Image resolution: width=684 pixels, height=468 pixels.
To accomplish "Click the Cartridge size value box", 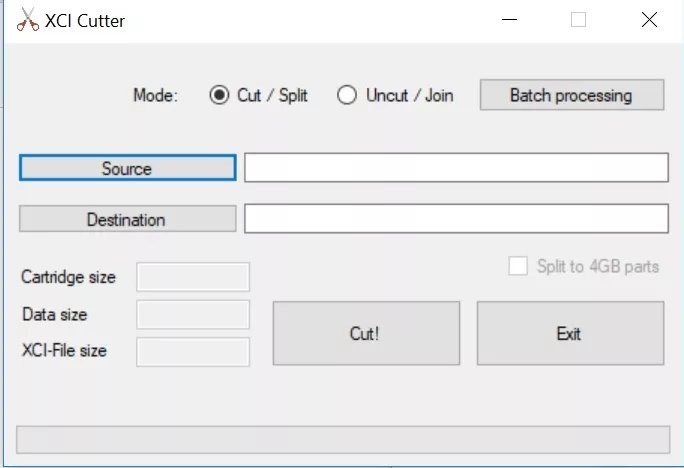I will tap(192, 277).
